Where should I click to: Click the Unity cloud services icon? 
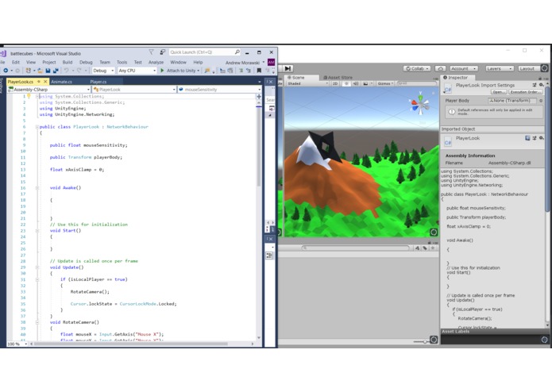coord(440,68)
